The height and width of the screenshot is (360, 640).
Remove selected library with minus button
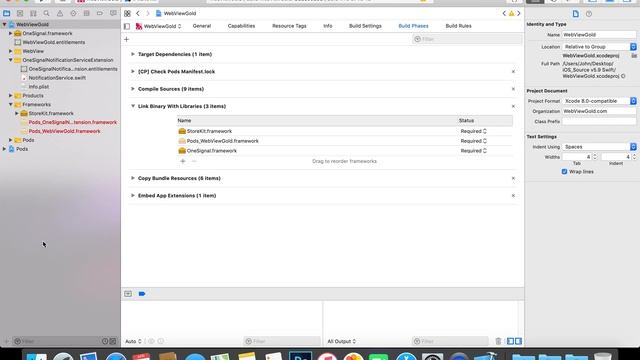[x=194, y=161]
